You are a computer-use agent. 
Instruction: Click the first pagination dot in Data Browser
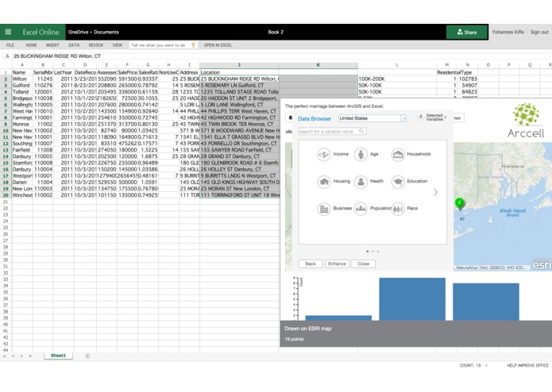click(x=368, y=252)
